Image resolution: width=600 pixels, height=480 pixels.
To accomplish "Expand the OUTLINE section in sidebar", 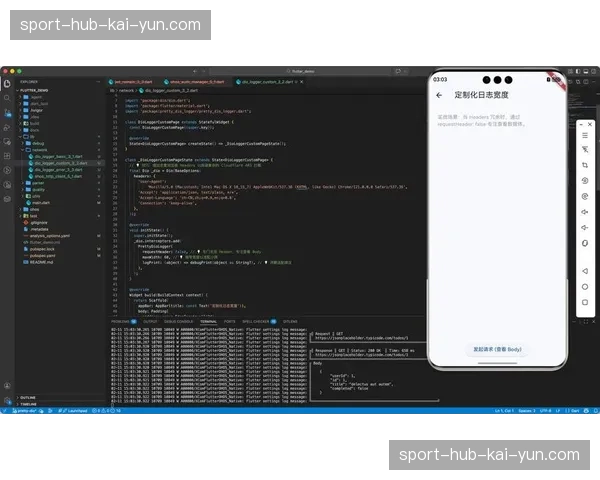I will click(28, 397).
